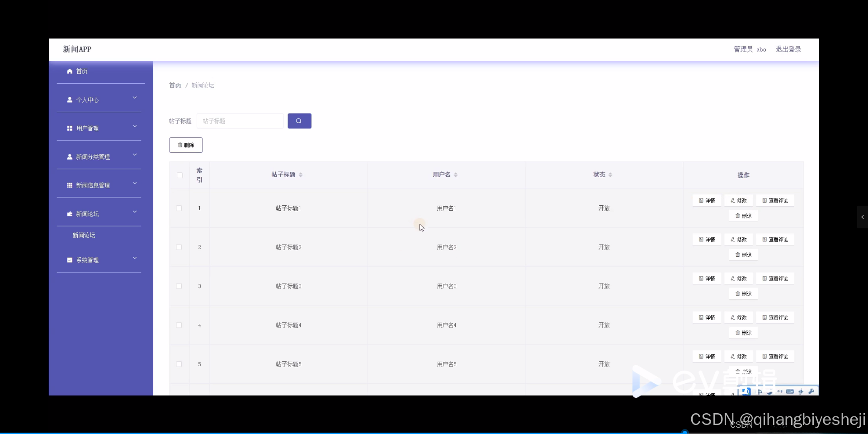Viewport: 868px width, 434px height.
Task: Click the 系统管理 envelope icon
Action: point(69,260)
